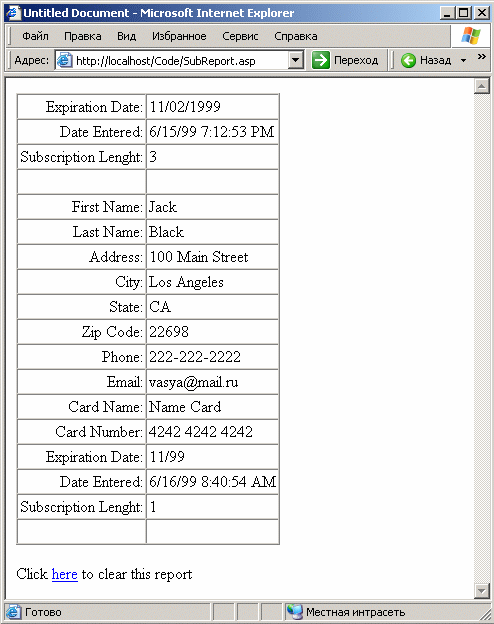Open the Файл menu
The width and height of the screenshot is (494, 624).
point(35,36)
